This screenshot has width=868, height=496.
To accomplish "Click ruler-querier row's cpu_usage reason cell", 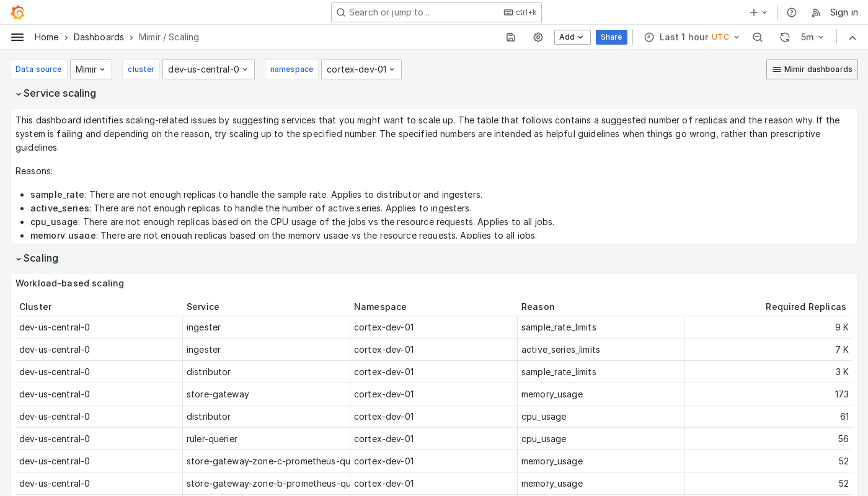I will (601, 439).
